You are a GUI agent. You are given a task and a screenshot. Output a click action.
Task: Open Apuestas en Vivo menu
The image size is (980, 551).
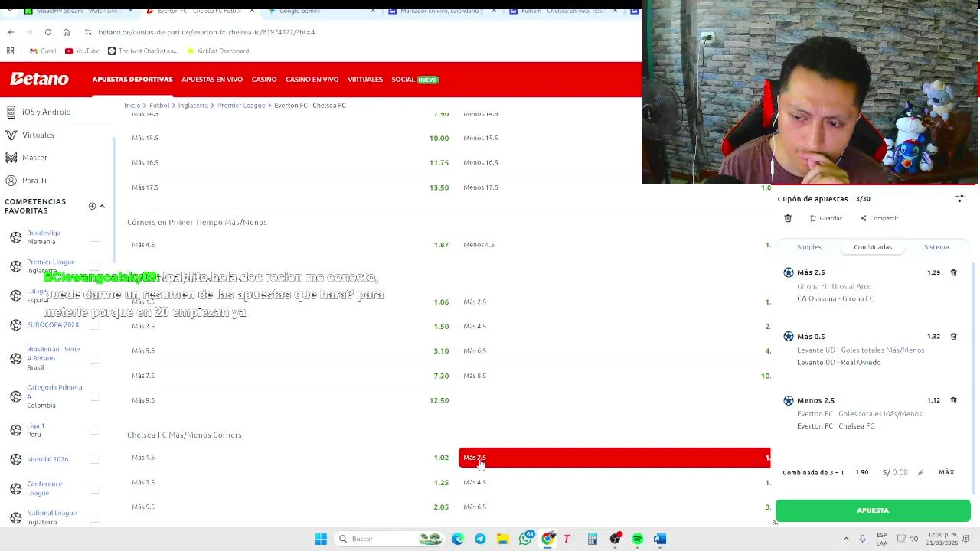click(x=212, y=80)
